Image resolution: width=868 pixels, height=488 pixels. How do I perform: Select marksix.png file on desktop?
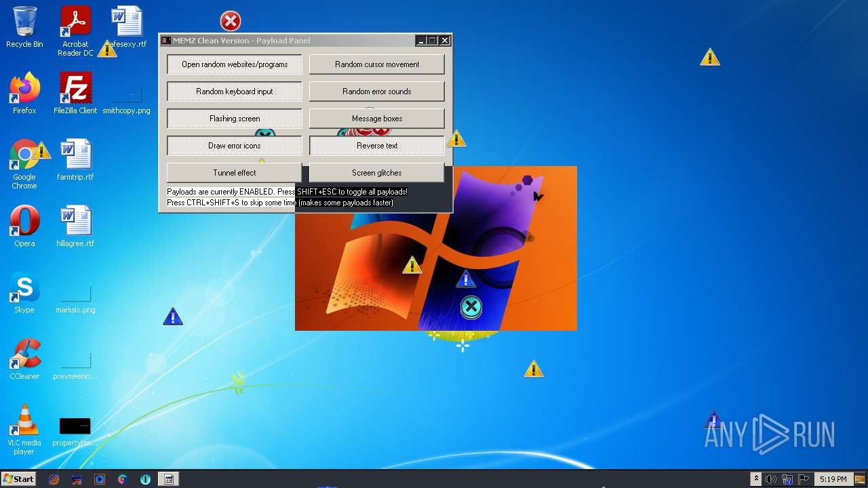[75, 298]
